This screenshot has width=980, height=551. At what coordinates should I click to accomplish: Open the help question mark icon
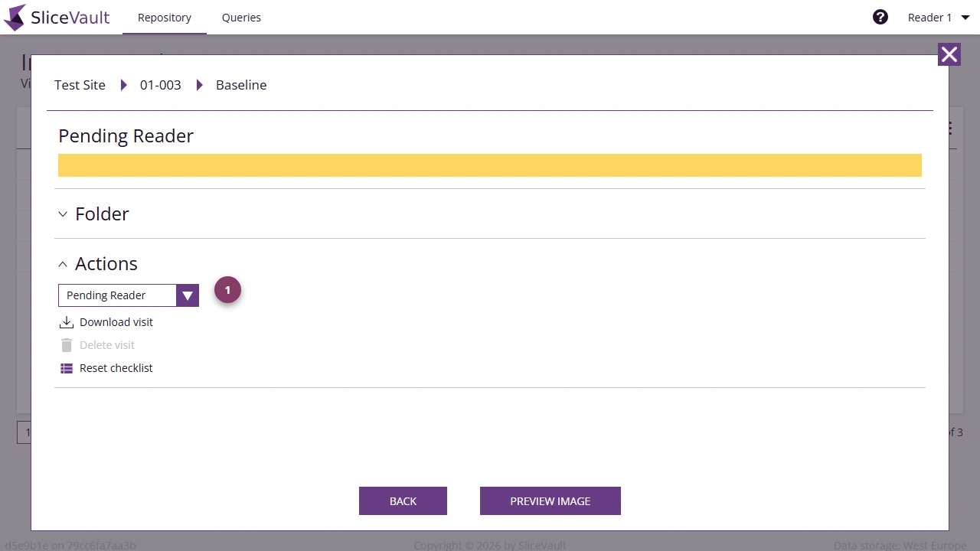tap(880, 17)
